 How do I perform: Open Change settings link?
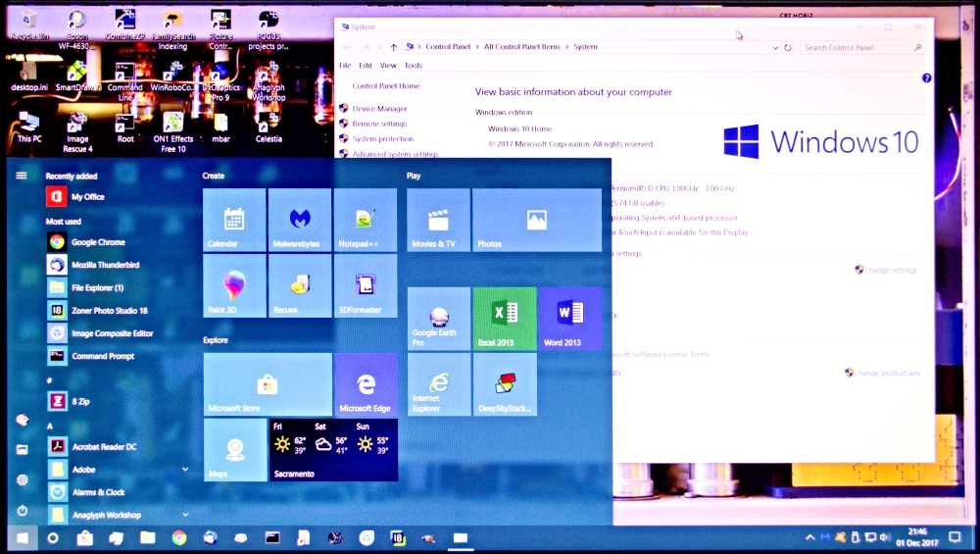click(x=889, y=270)
